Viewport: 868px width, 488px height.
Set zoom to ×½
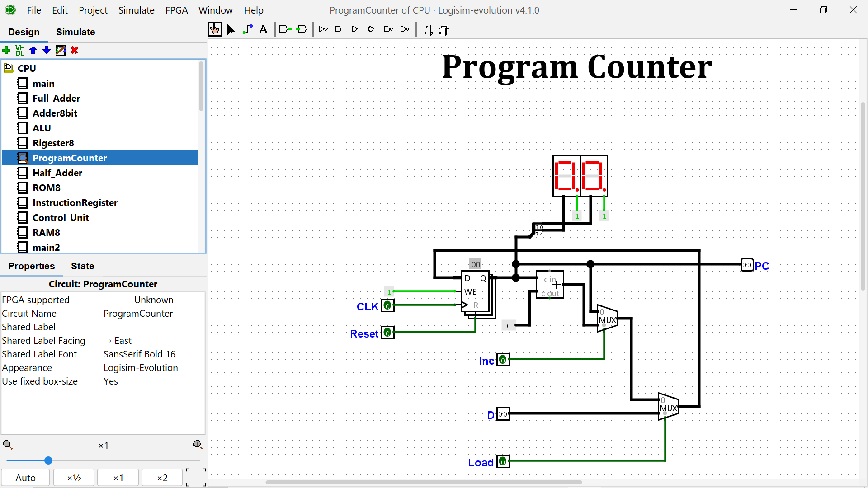[x=74, y=478]
